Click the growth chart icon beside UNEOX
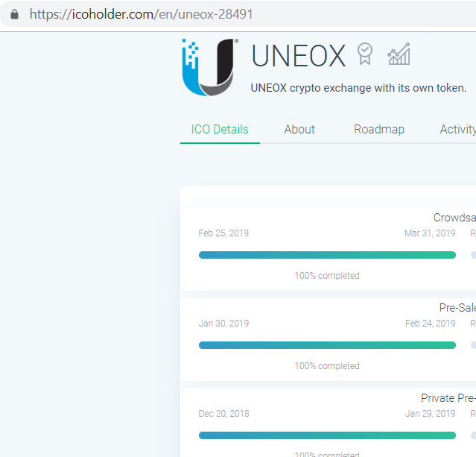The width and height of the screenshot is (476, 457). coord(399,54)
